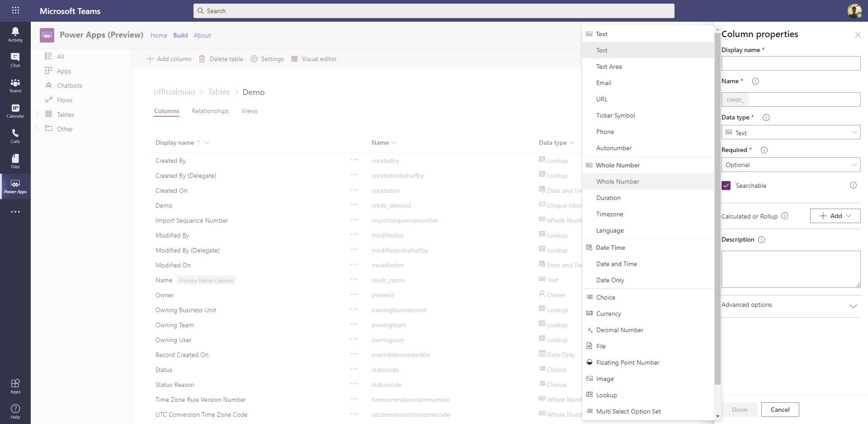Screen dimensions: 868x424
Task: Choose Currency data type
Action: point(648,314)
